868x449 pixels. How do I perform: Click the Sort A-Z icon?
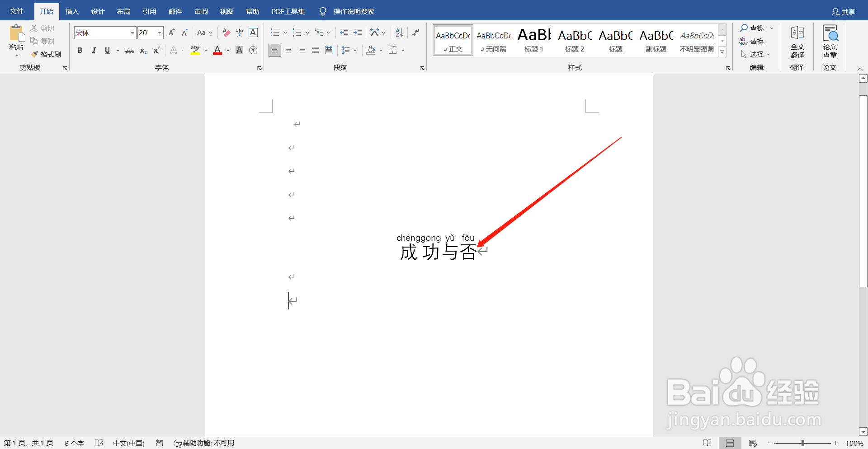click(399, 33)
